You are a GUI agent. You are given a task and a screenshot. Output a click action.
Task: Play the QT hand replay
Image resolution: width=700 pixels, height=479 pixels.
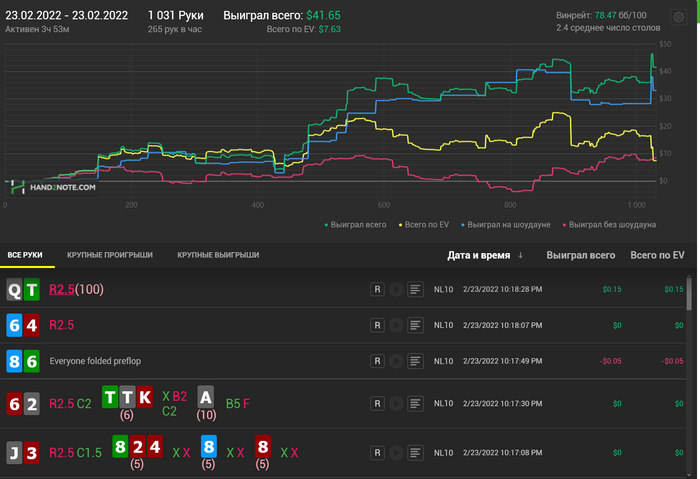coord(396,289)
